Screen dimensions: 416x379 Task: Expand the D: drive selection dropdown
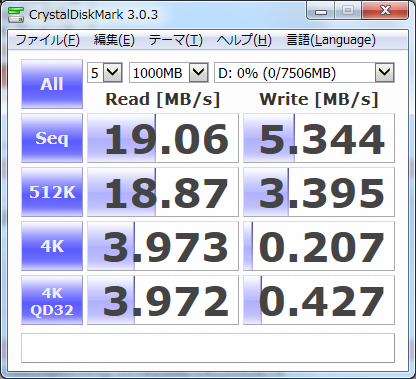[385, 72]
